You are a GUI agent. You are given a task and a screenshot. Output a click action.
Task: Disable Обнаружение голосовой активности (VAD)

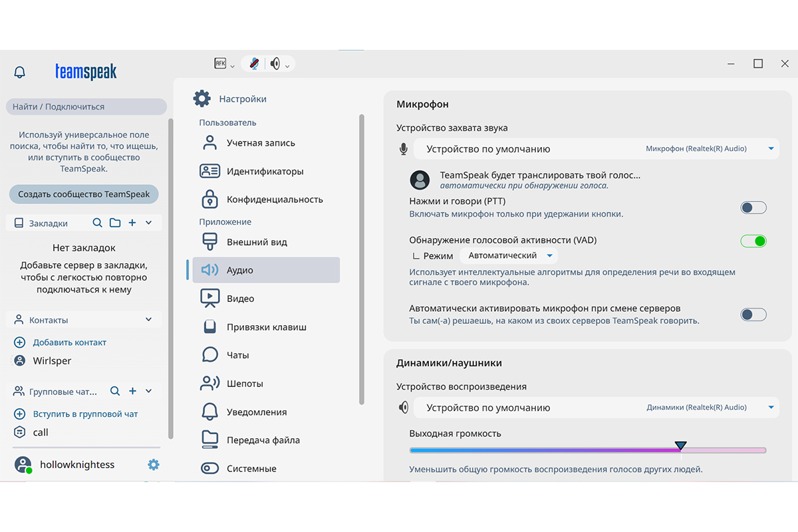point(753,241)
